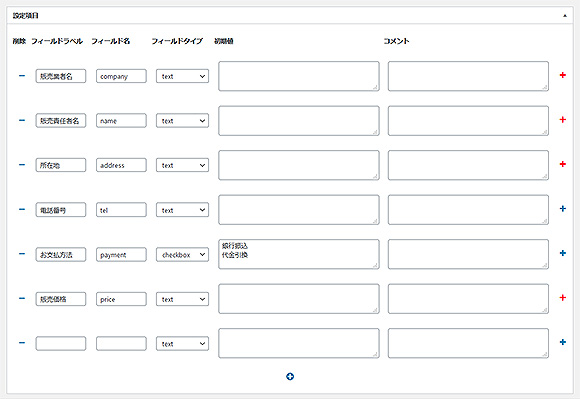Edit the price field name input
Screen dimensions: 580x399
(121, 299)
